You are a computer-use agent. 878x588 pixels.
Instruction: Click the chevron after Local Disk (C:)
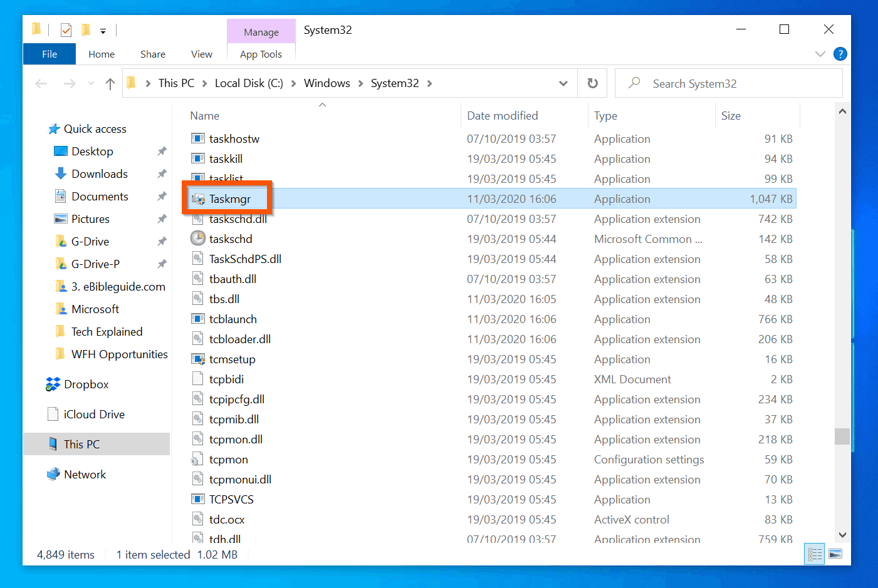click(x=293, y=83)
